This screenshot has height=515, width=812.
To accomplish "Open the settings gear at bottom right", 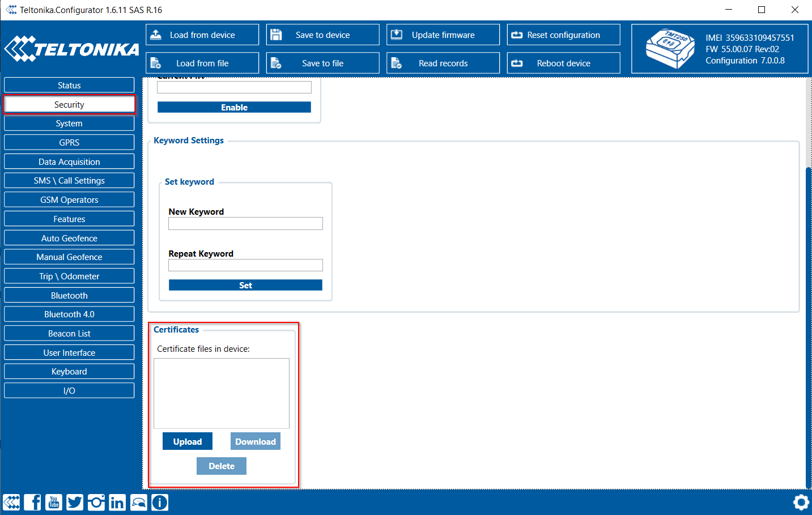I will (x=801, y=503).
